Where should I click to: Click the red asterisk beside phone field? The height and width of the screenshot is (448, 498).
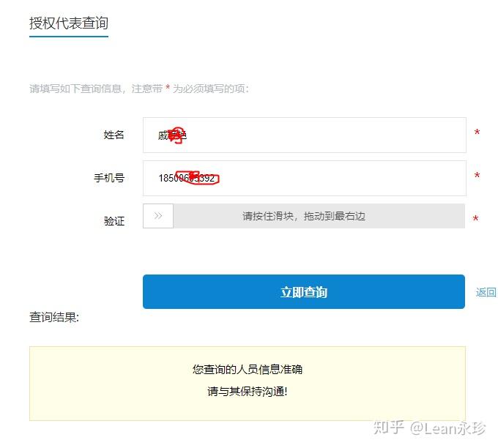[477, 176]
